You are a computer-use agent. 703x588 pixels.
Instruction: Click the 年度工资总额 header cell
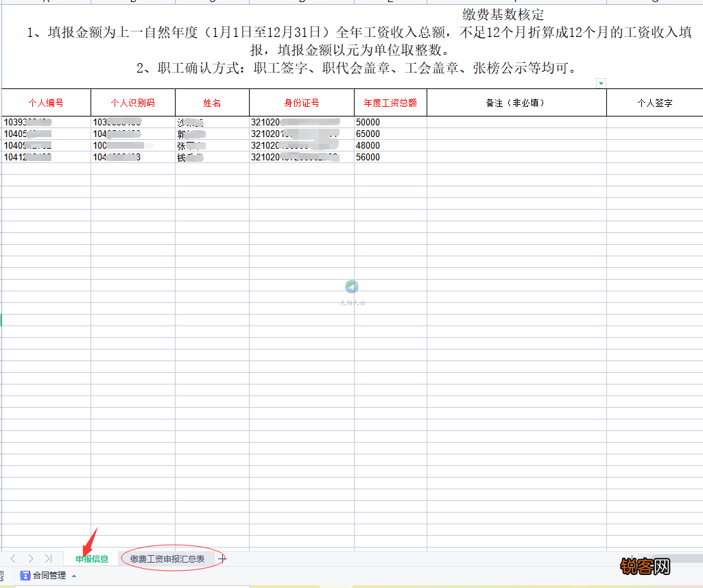pos(390,102)
